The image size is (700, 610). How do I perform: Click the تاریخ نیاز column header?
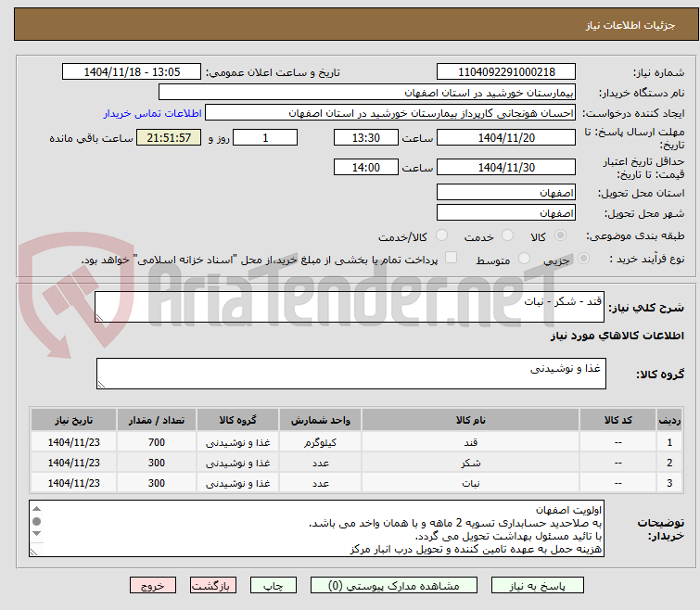(x=73, y=420)
